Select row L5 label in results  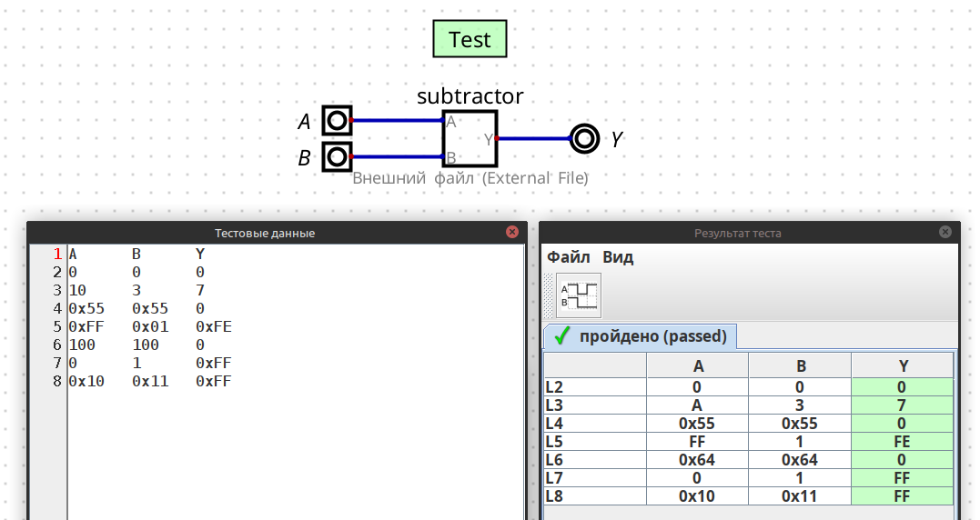(595, 441)
